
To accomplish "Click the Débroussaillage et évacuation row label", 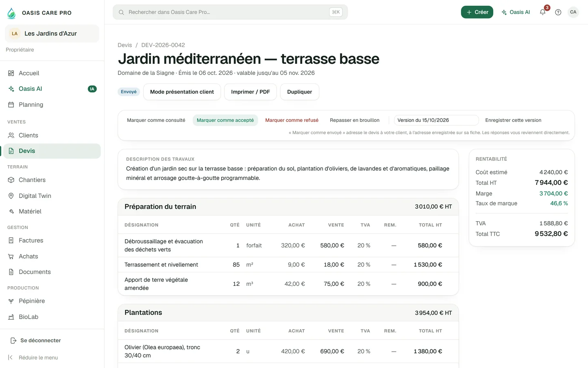I will [x=164, y=245].
